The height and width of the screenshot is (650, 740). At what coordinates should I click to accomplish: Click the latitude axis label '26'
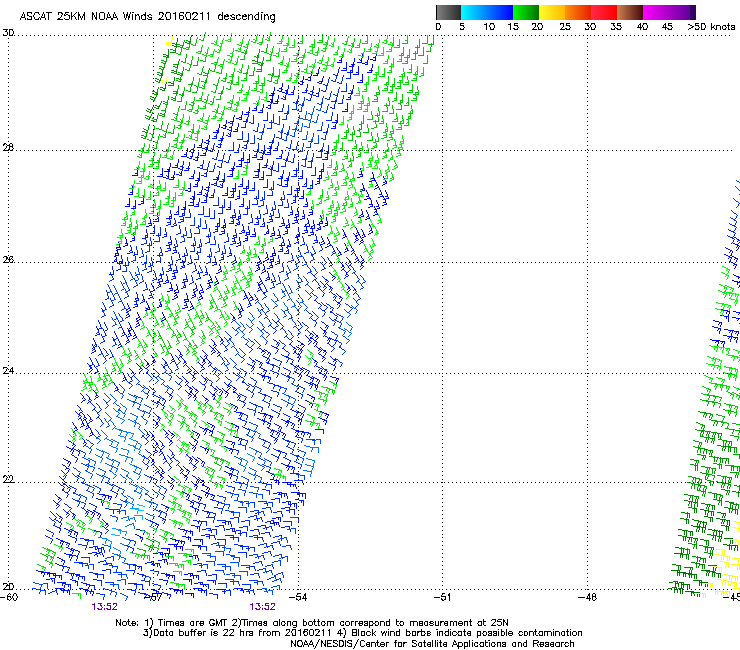(8, 260)
